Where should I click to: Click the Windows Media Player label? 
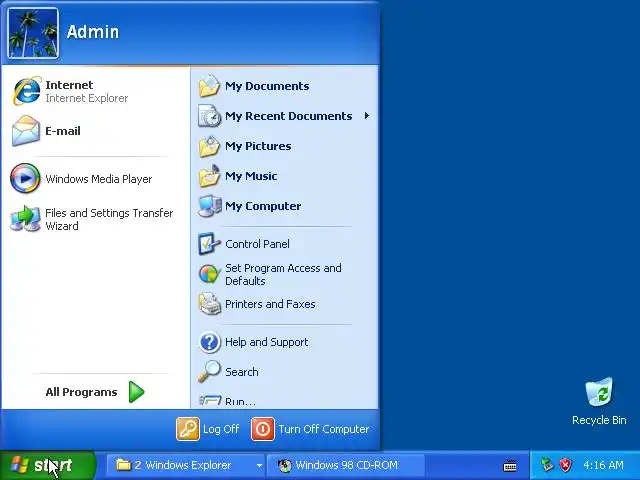point(99,179)
